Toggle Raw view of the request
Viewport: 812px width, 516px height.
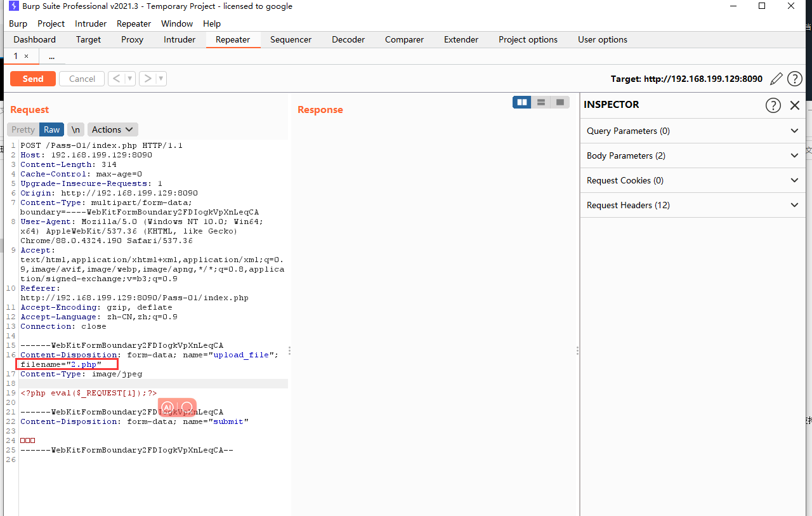pyautogui.click(x=52, y=129)
